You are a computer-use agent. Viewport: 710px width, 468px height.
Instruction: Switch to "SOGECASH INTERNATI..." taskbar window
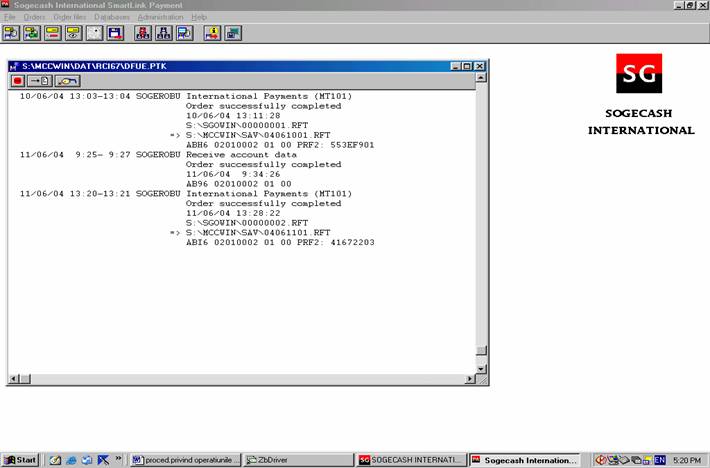[x=411, y=460]
